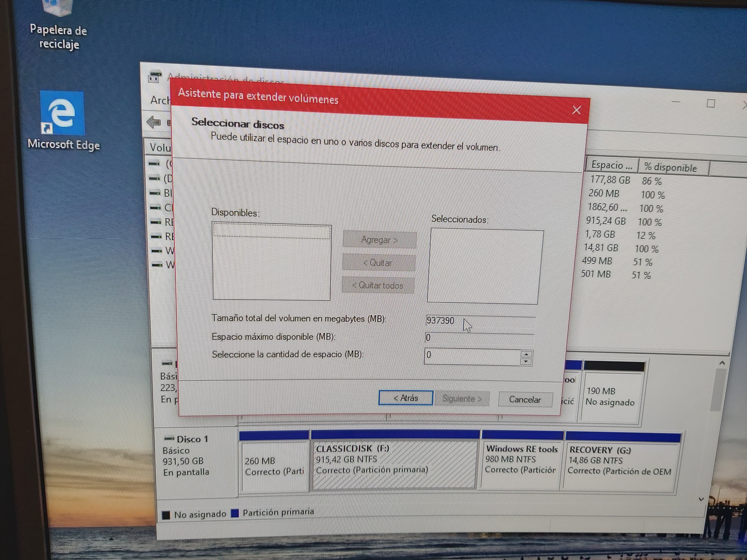Click the Atrás button
This screenshot has width=747, height=560.
point(406,398)
